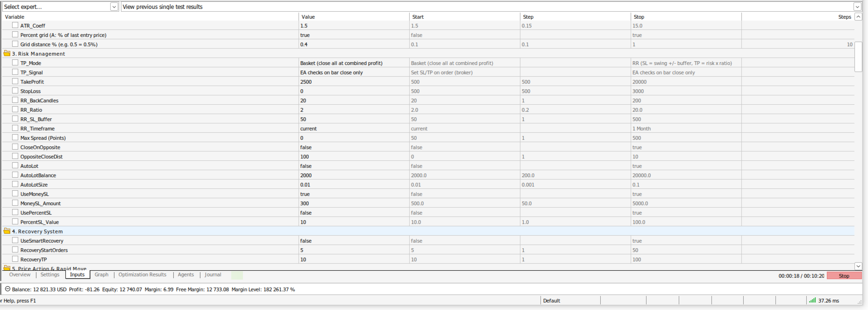Click the Start column header
Screen dimensions: 868x310
465,17
